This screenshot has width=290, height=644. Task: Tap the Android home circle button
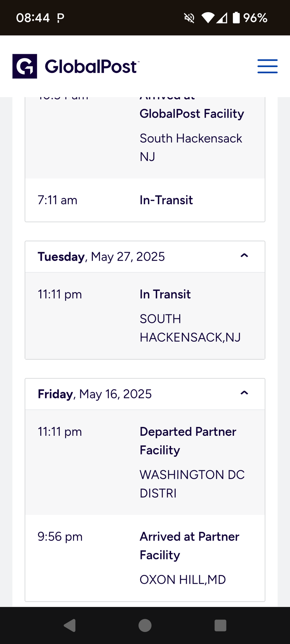point(145,625)
